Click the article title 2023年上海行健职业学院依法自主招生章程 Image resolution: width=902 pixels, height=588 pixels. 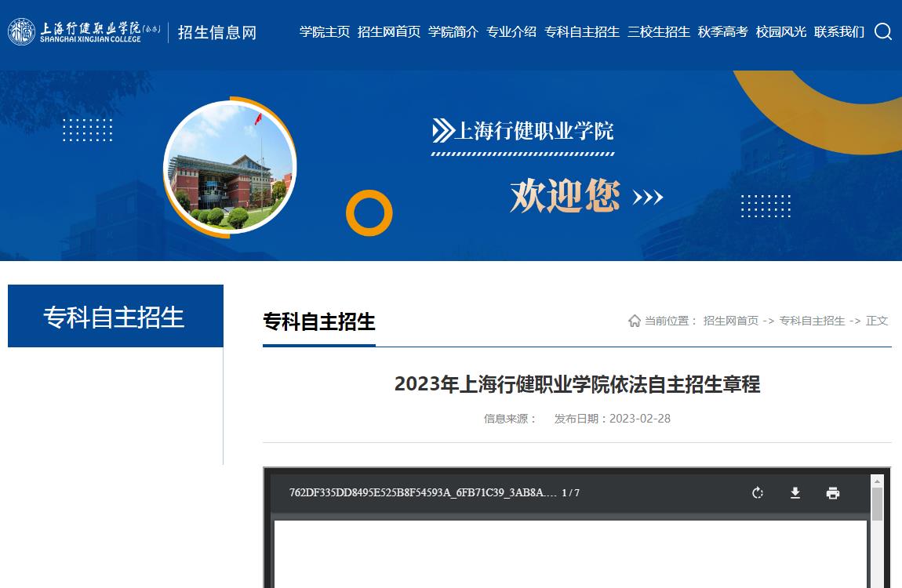577,384
